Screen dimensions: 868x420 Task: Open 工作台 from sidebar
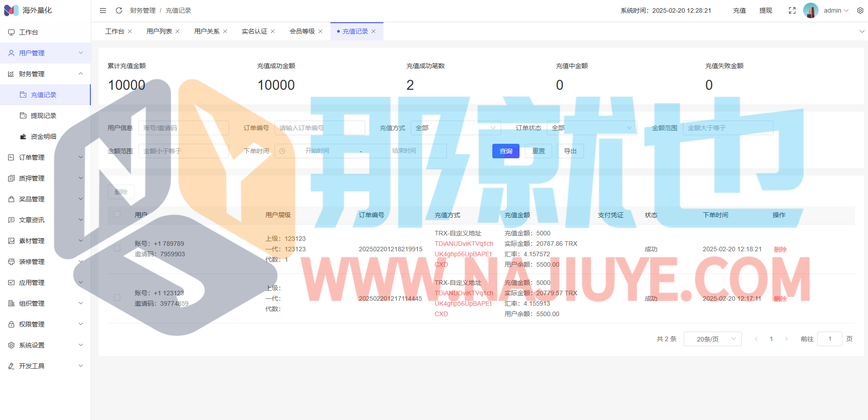[29, 32]
